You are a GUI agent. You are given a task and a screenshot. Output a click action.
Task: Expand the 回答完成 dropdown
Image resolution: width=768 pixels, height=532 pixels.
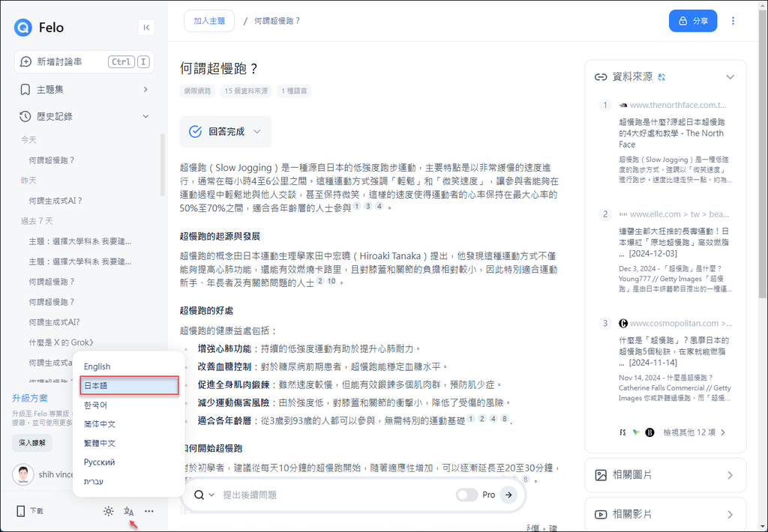pos(257,132)
